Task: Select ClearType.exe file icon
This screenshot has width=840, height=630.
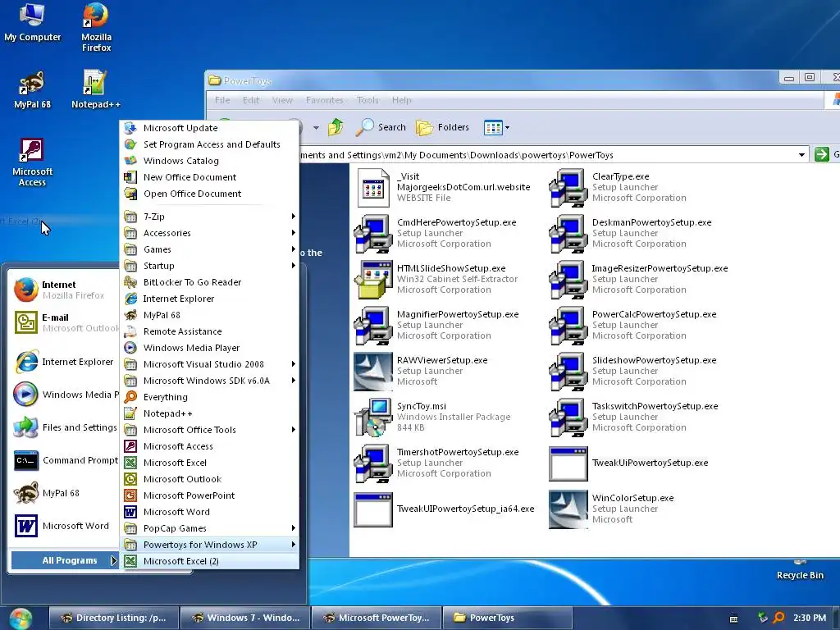Action: (x=568, y=188)
